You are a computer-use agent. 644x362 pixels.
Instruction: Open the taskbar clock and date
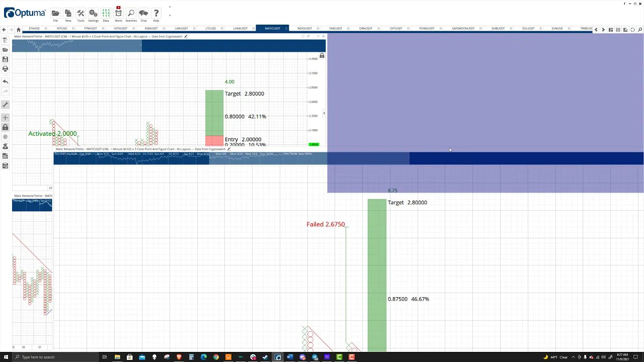[622, 357]
